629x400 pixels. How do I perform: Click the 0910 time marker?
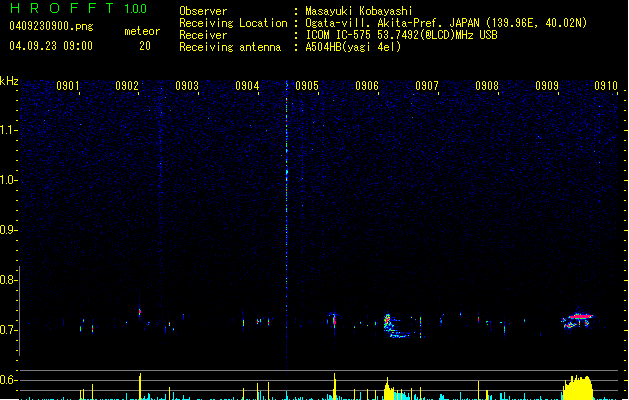pos(606,86)
